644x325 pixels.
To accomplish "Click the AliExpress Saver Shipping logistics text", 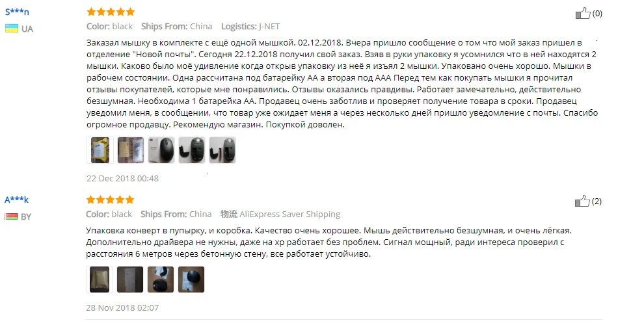I will point(289,214).
